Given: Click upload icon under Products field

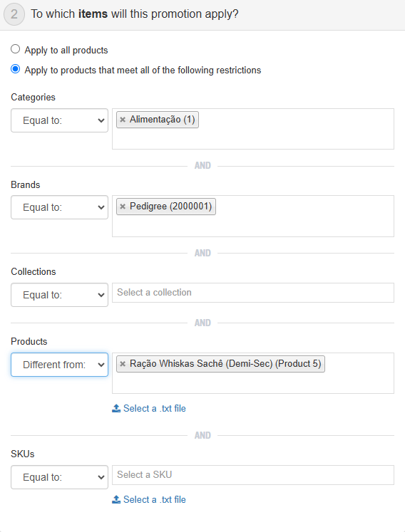Looking at the screenshot, I should pos(116,408).
